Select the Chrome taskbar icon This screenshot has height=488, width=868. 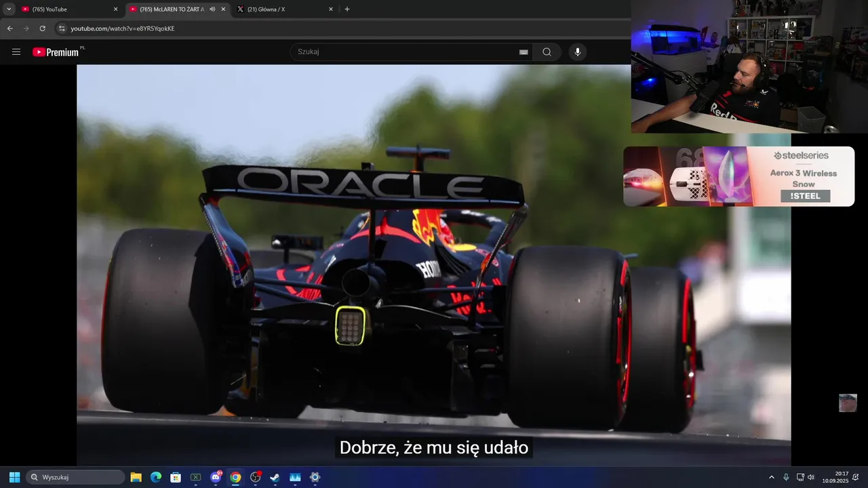(x=235, y=477)
